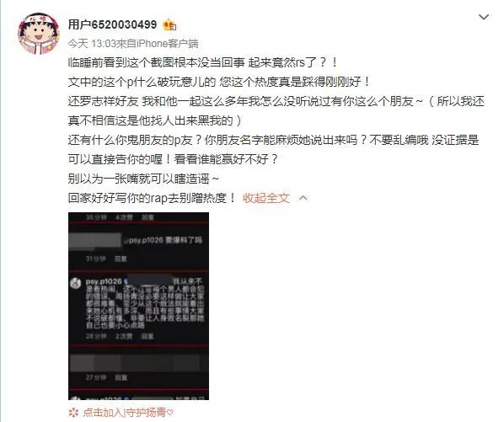Collapse the post with 收起全文
The height and width of the screenshot is (422, 504).
[x=265, y=198]
